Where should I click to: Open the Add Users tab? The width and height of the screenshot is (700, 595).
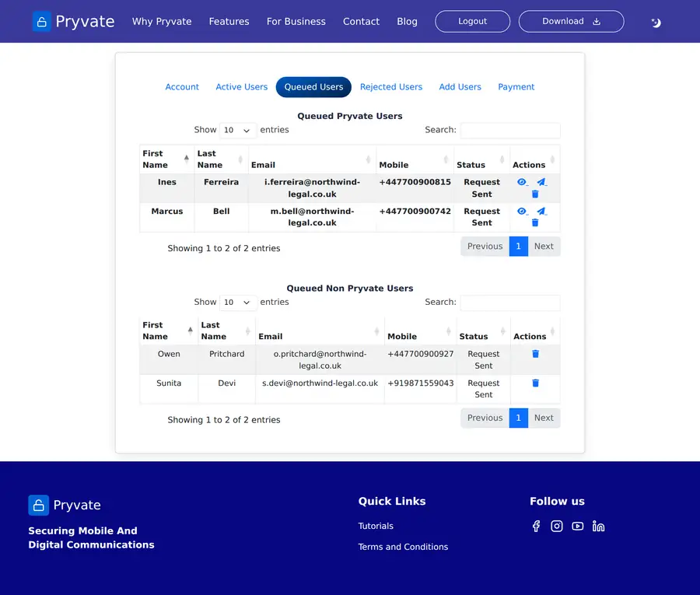[460, 87]
